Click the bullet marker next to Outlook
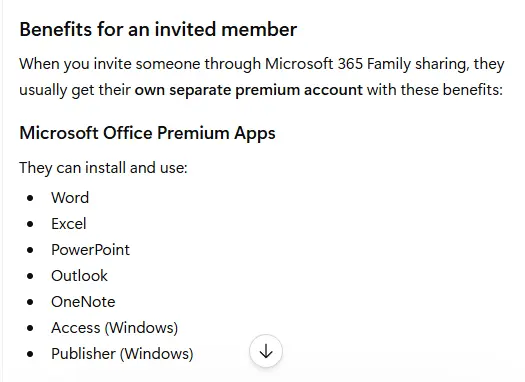 [30, 276]
